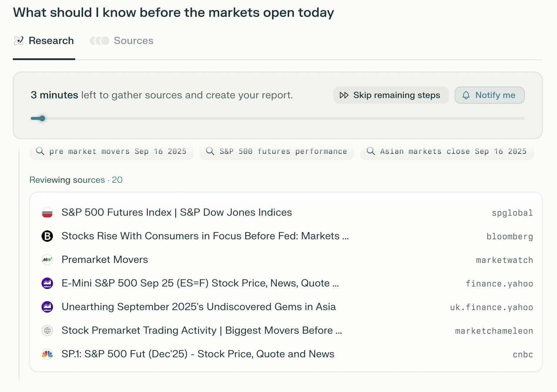Viewport: 557px width, 392px height.
Task: Click the CNBC peacock logo icon
Action: point(47,354)
